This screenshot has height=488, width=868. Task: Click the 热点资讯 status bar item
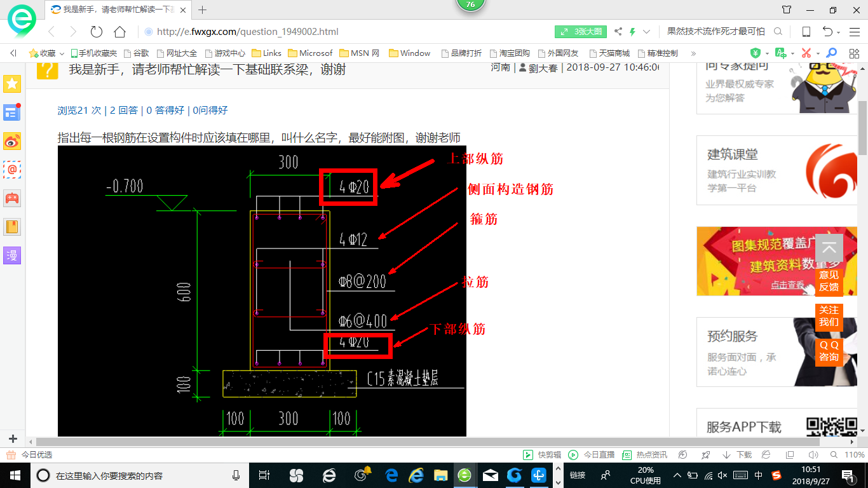(x=645, y=455)
